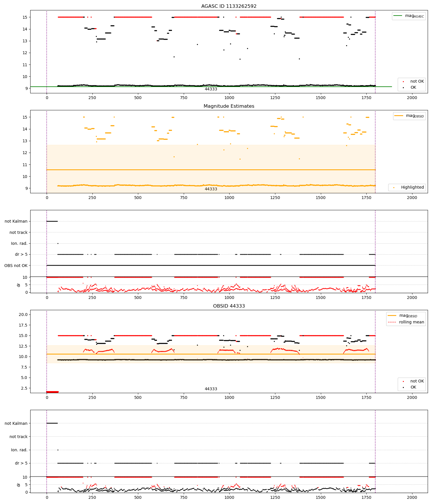Click mag OBSID legend in Magnitude Estimates plot
The image size is (432, 504).
409,116
